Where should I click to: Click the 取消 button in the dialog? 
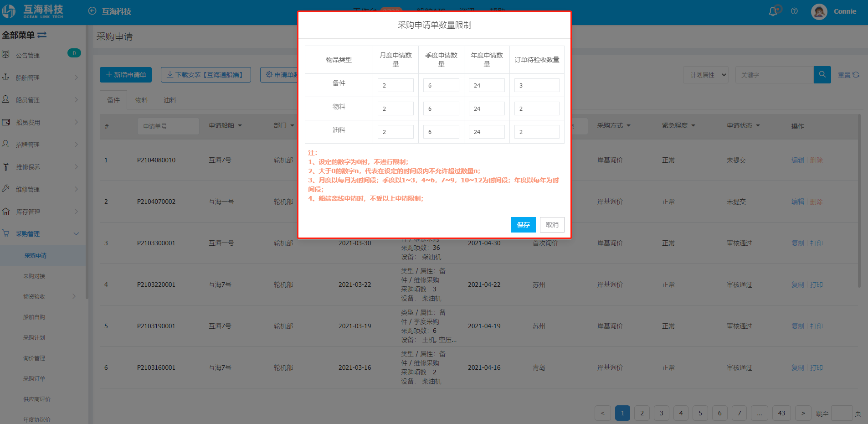point(552,225)
